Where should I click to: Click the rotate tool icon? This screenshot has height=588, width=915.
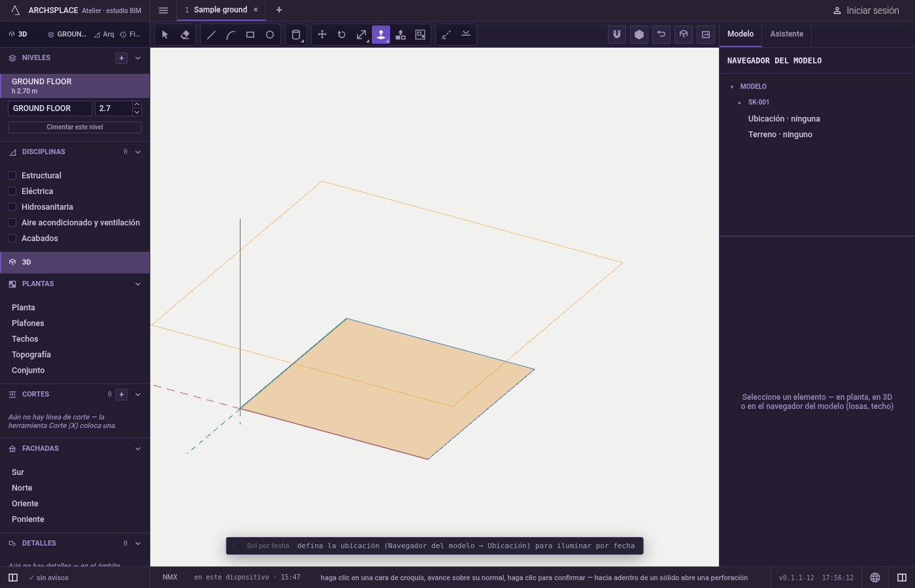click(342, 35)
